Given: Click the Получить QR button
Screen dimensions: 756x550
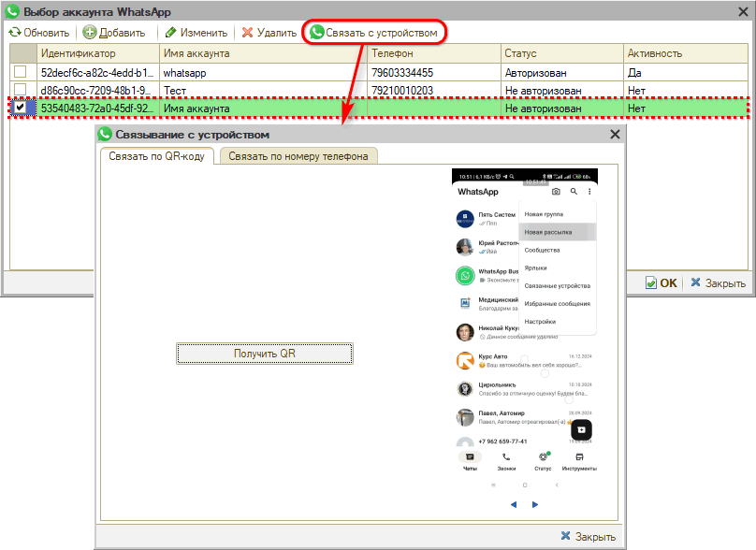Looking at the screenshot, I should point(264,354).
